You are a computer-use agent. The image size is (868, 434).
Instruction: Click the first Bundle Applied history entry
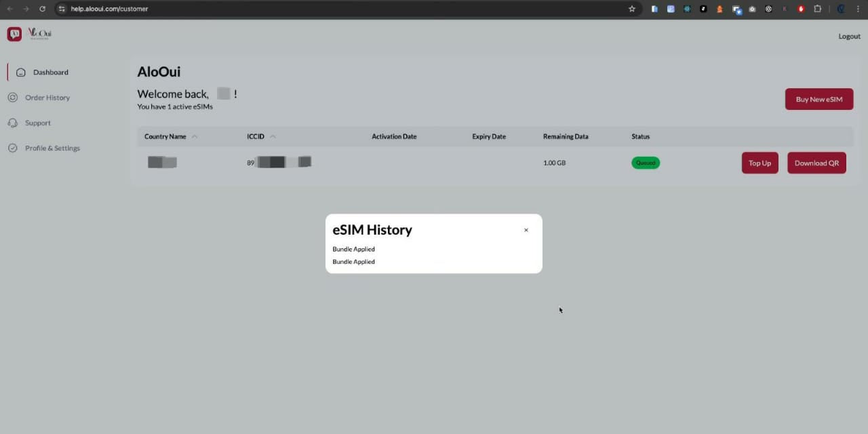point(353,249)
